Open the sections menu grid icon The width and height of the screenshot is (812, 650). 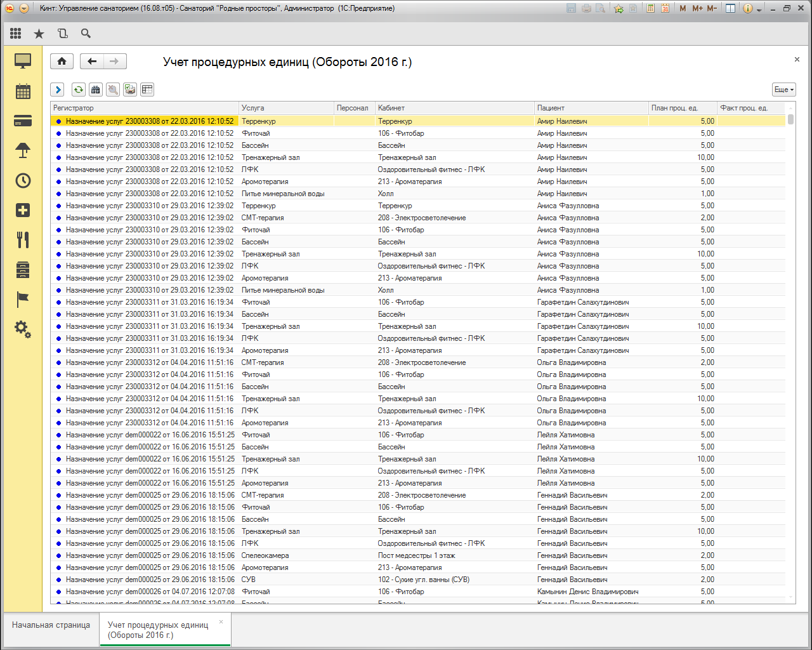16,34
